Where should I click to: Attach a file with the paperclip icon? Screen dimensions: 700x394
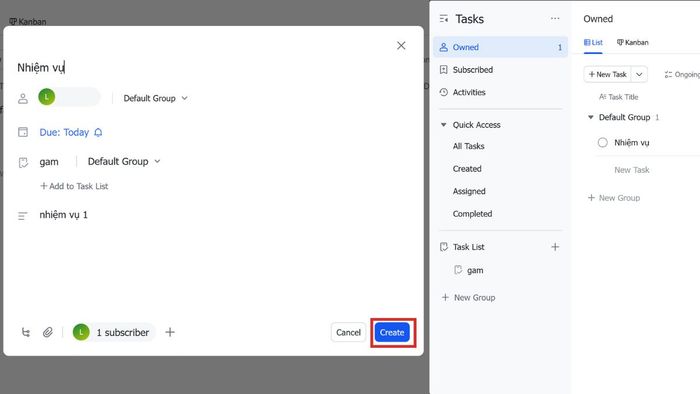pos(48,332)
